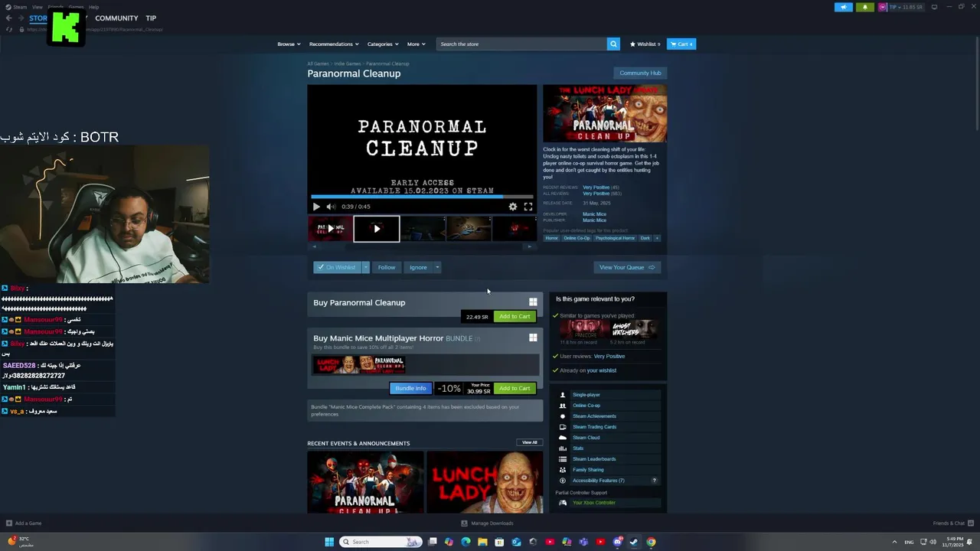Screen dimensions: 980x551
Task: Add a tag with plus button
Action: tap(657, 238)
